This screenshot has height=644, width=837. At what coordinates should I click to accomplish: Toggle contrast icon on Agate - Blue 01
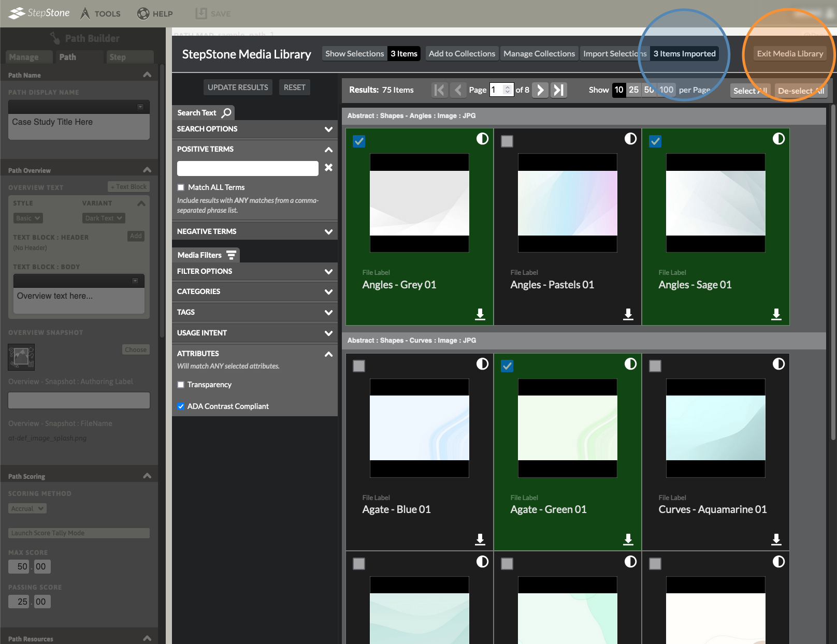point(482,364)
